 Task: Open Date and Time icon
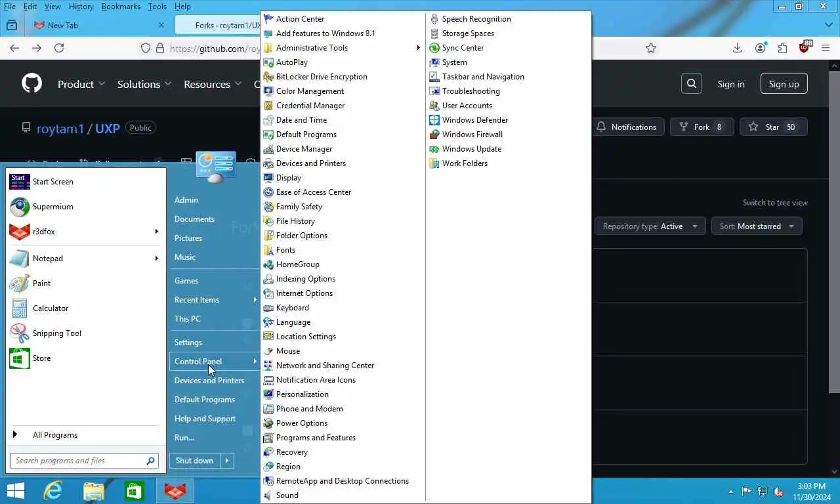coord(268,120)
